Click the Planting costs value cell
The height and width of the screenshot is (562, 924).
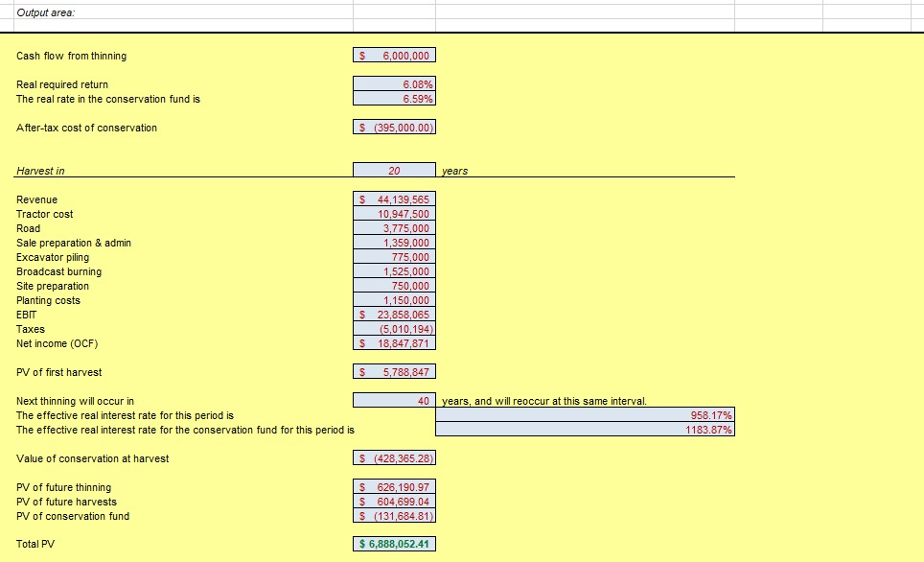click(395, 300)
